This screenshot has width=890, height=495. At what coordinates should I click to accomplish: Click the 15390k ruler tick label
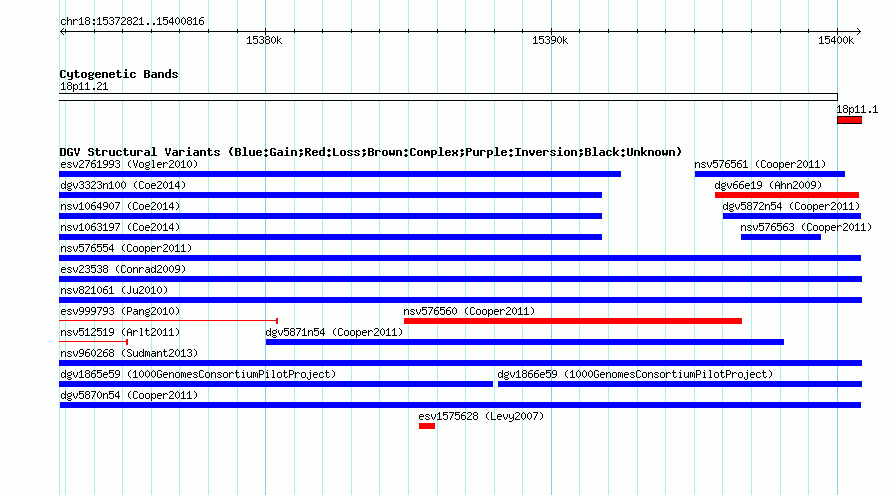(x=550, y=40)
